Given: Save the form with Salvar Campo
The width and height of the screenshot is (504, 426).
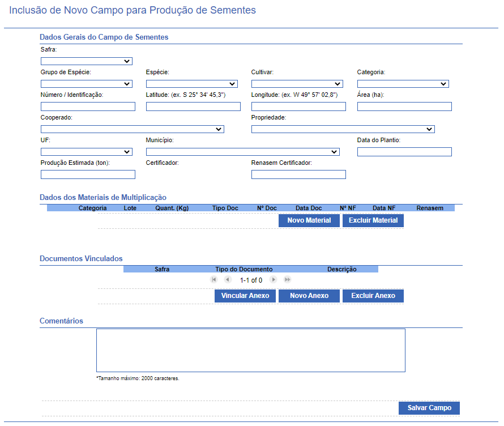Looking at the screenshot, I should pos(429,408).
